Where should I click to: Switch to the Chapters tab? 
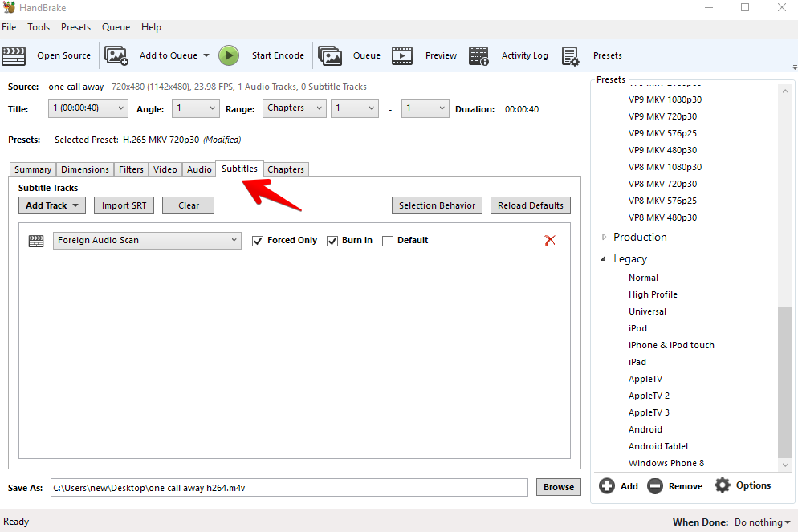tap(286, 169)
